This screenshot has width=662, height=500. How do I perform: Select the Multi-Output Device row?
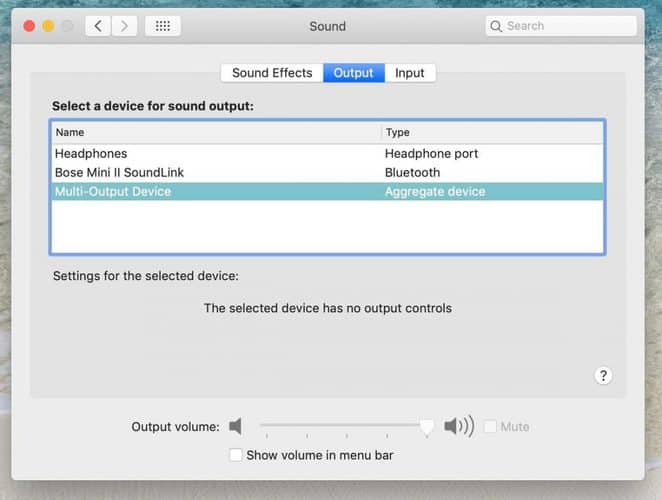click(x=327, y=192)
